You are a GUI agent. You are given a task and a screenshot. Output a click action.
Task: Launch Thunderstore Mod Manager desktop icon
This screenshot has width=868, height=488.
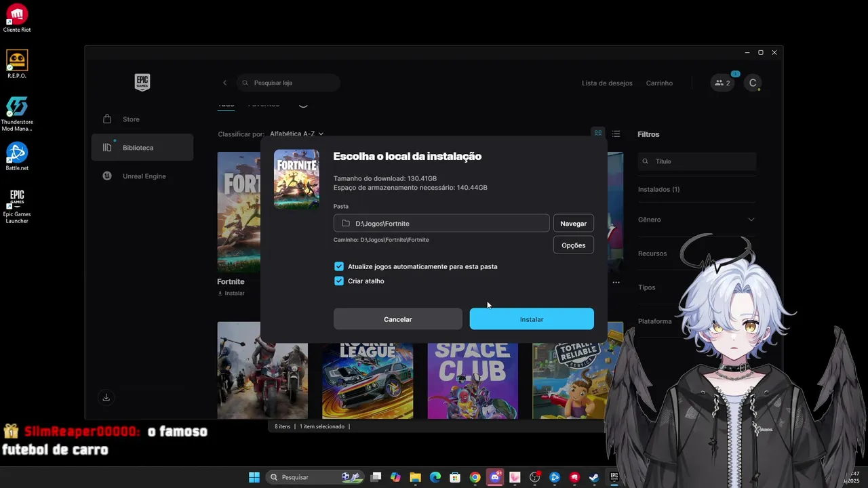(x=17, y=114)
